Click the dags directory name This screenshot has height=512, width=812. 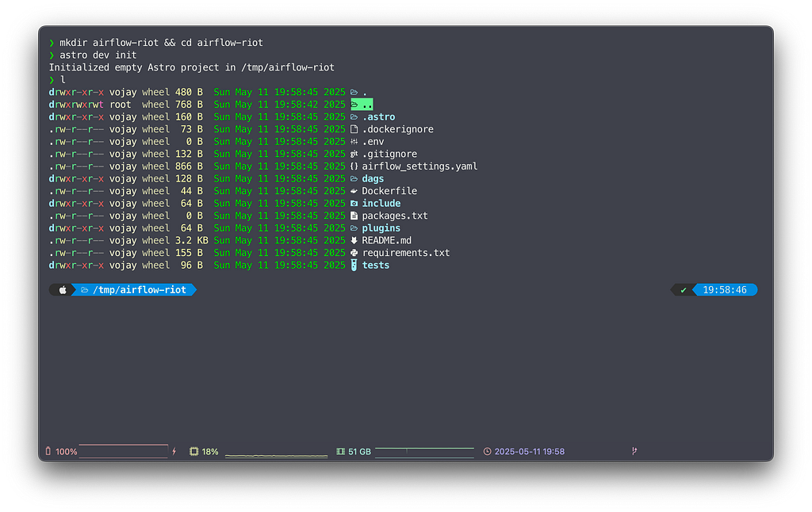[x=373, y=178]
